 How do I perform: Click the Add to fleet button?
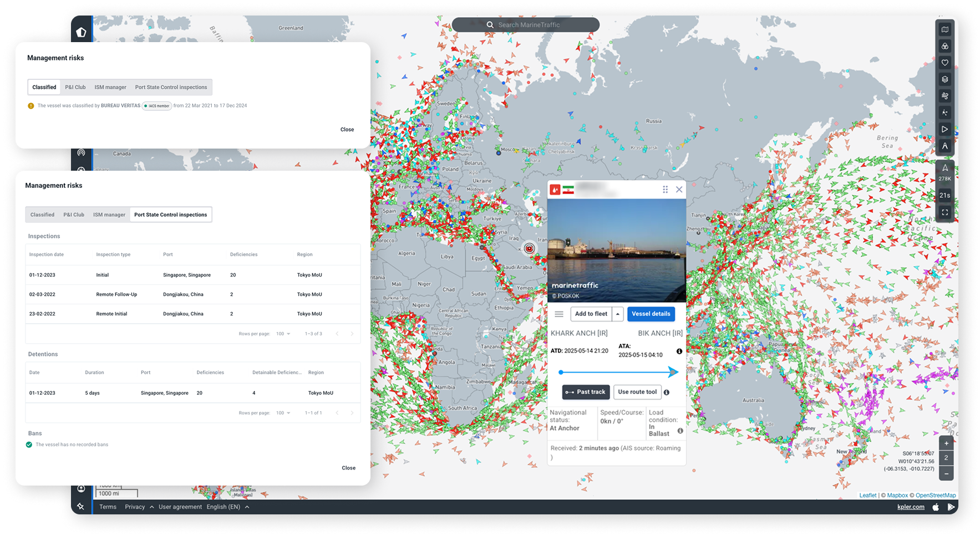(x=591, y=314)
